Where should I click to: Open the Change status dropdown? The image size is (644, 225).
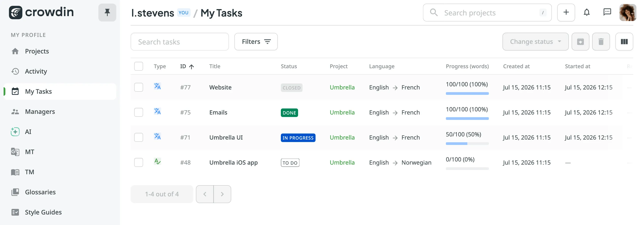click(535, 42)
